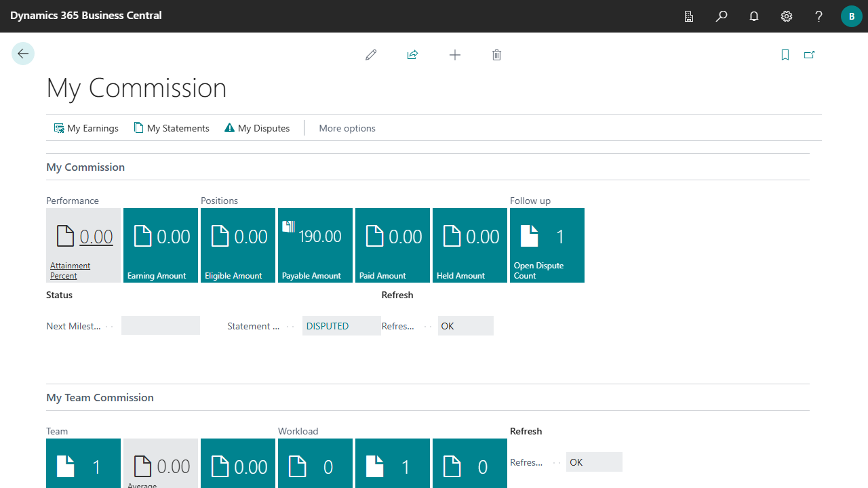Open the Earning Amount tile
868x488 pixels.
161,245
